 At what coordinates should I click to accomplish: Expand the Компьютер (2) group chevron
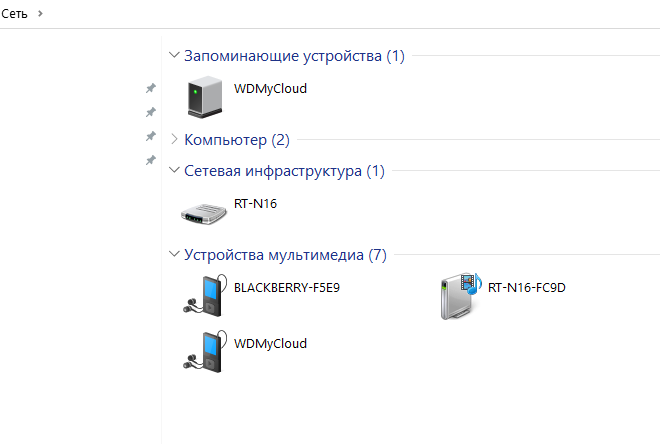click(x=174, y=139)
